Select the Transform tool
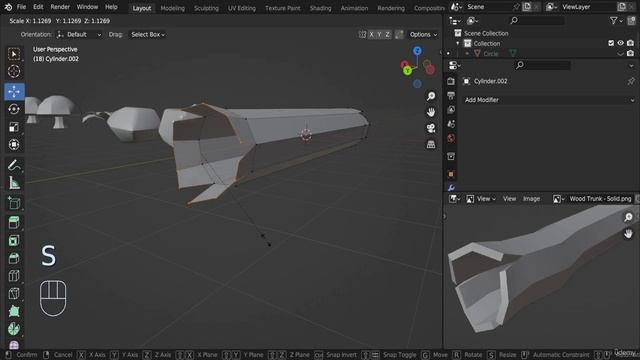The width and height of the screenshot is (640, 360). [14, 144]
